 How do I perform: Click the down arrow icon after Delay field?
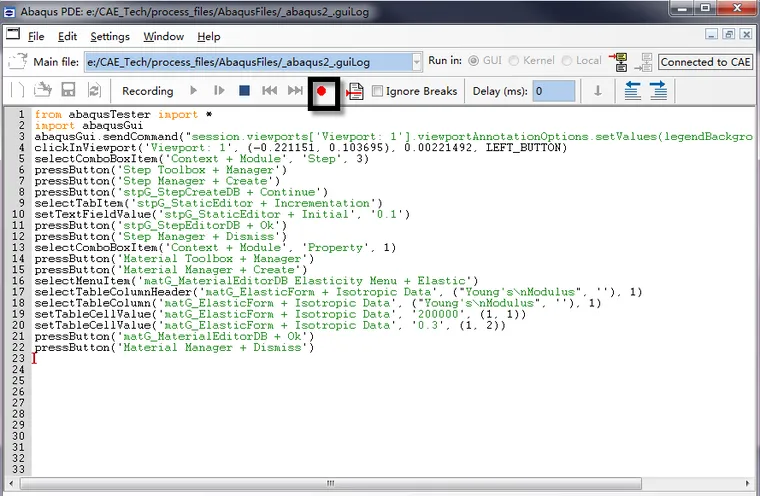tap(598, 91)
